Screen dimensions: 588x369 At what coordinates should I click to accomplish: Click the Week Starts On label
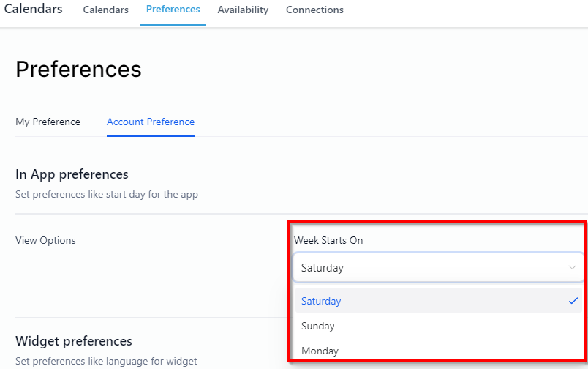coord(328,240)
